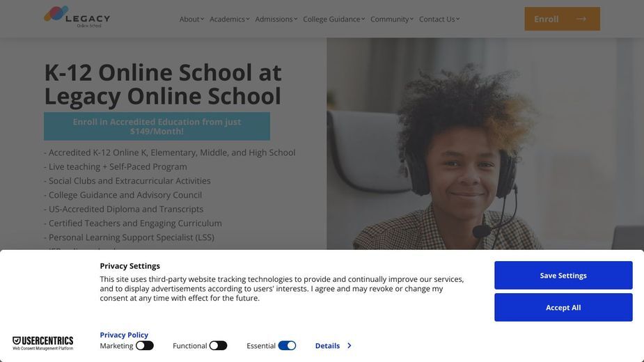644x362 pixels.
Task: Expand the About dropdown menu
Action: (191, 19)
